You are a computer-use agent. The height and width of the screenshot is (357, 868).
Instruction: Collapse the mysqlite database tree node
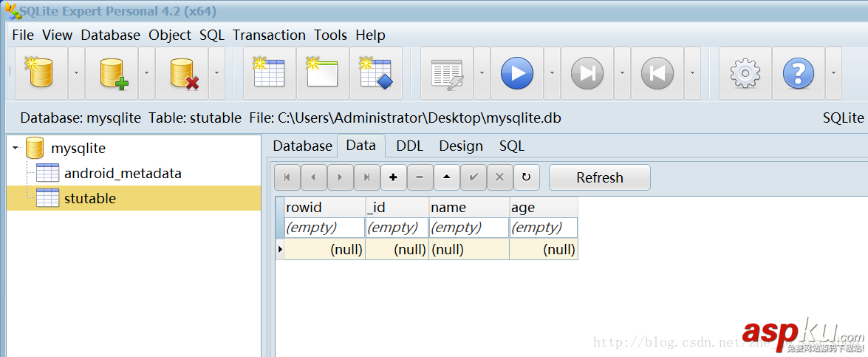coord(16,149)
